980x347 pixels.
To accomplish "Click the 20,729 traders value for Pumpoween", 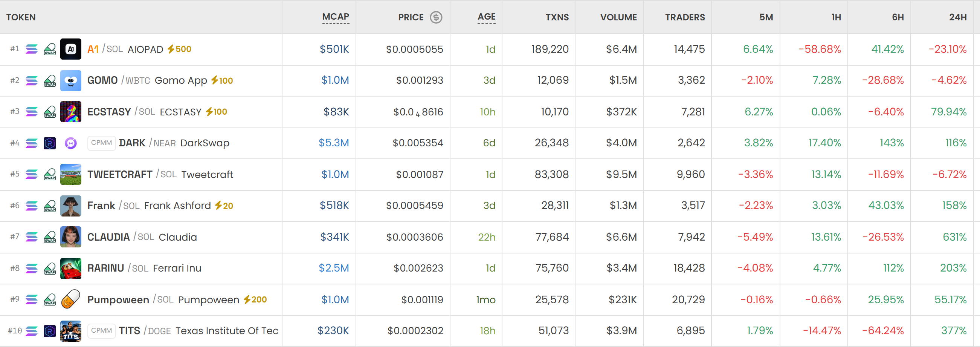I will click(688, 299).
